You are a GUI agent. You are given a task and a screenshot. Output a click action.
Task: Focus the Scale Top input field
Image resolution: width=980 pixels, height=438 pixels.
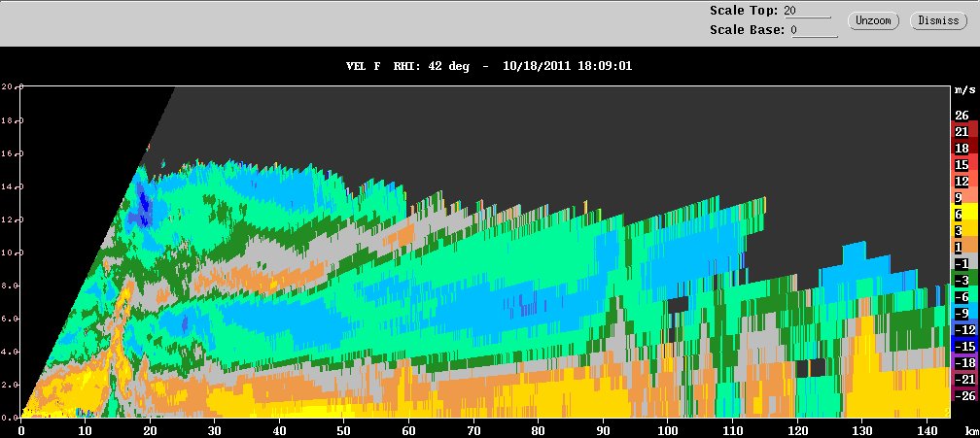pos(810,11)
